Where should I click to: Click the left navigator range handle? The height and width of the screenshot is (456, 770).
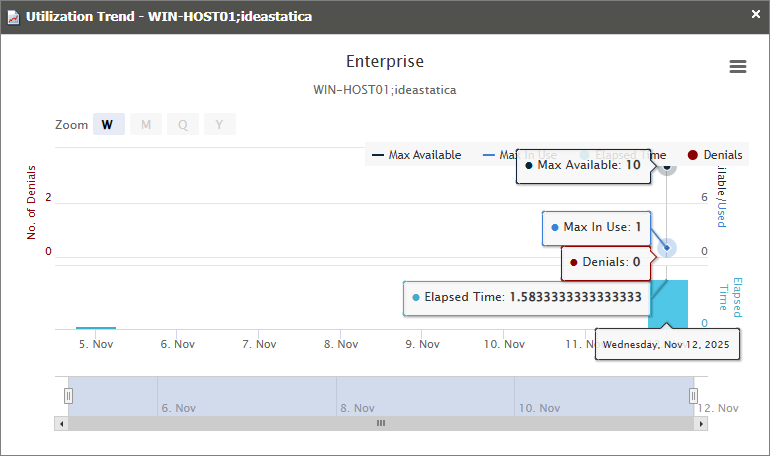68,396
